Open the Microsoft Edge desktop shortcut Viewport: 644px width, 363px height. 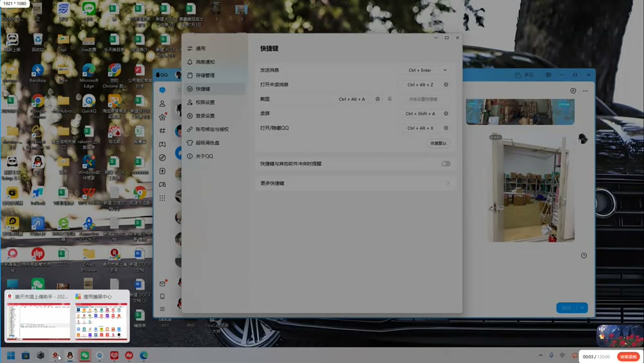[x=89, y=75]
